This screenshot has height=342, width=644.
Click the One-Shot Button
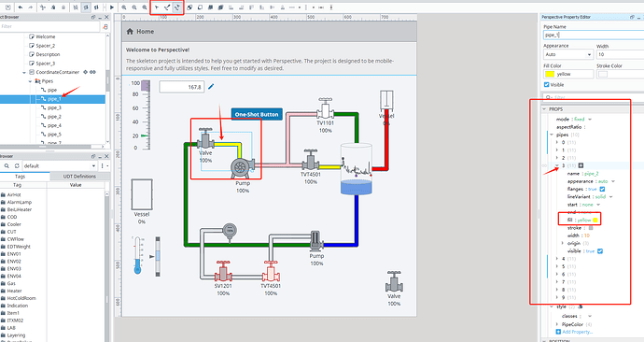point(257,114)
